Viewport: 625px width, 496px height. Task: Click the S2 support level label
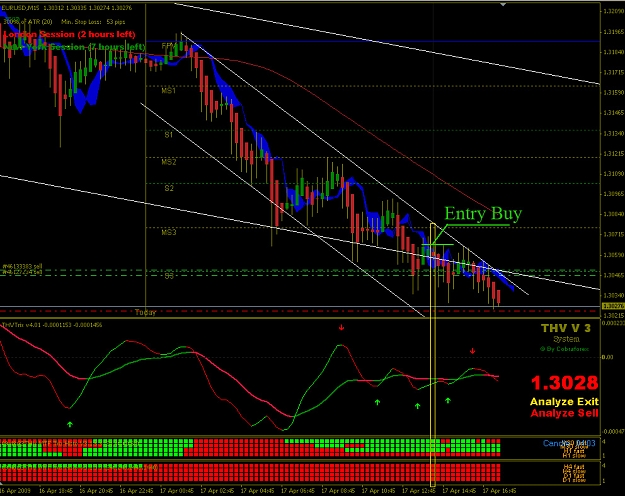(x=169, y=188)
